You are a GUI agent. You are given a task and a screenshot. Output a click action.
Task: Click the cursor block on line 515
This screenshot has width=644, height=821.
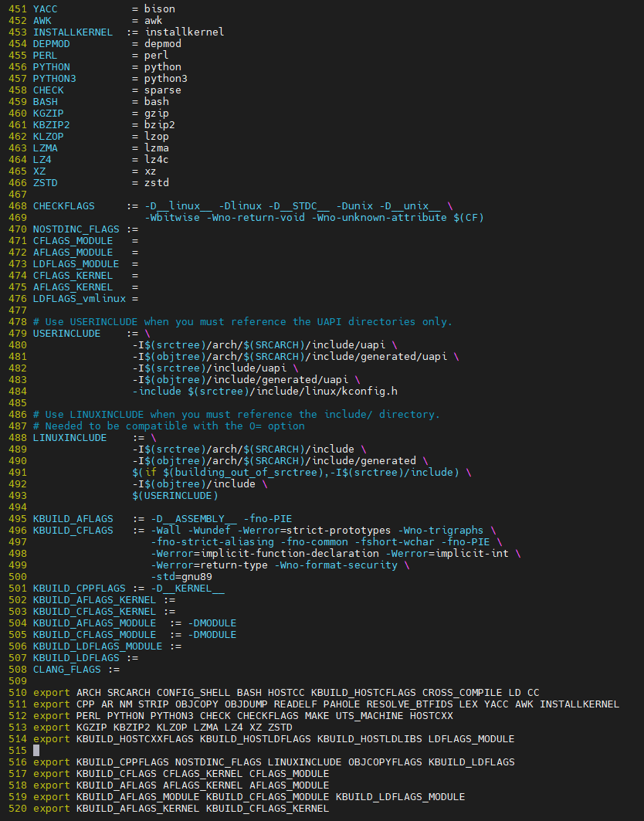36,750
